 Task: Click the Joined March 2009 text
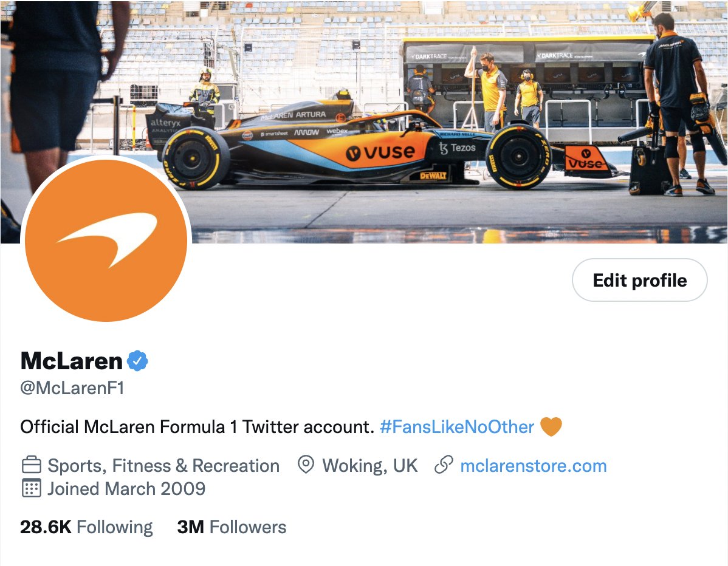126,488
